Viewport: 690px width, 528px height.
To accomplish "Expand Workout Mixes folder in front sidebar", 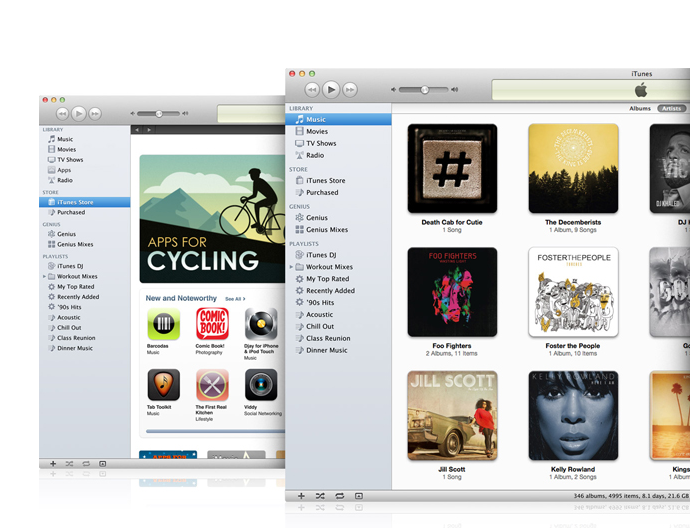I will tap(291, 267).
